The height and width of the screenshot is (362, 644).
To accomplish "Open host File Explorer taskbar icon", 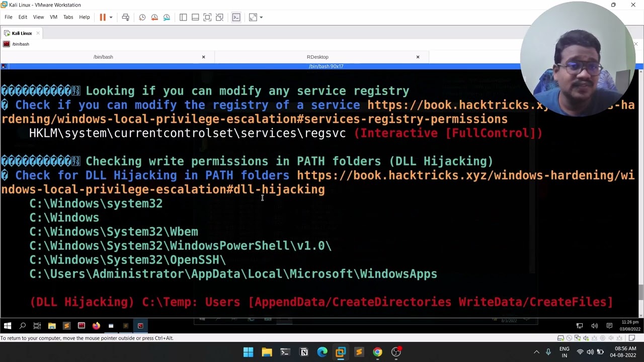I will 267,352.
